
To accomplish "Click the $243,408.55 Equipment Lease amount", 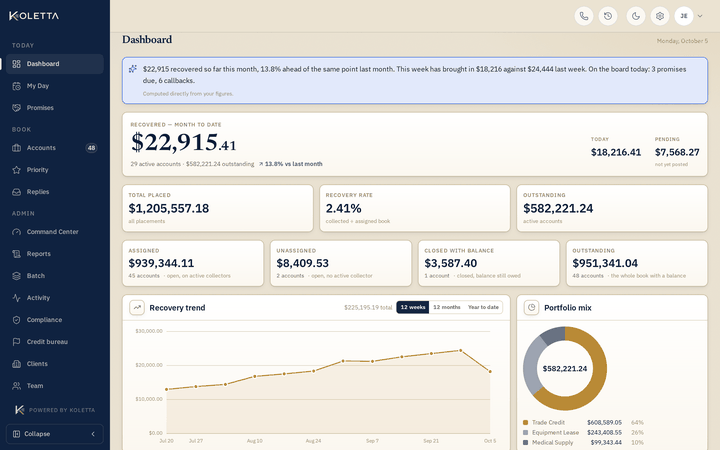I will [604, 433].
